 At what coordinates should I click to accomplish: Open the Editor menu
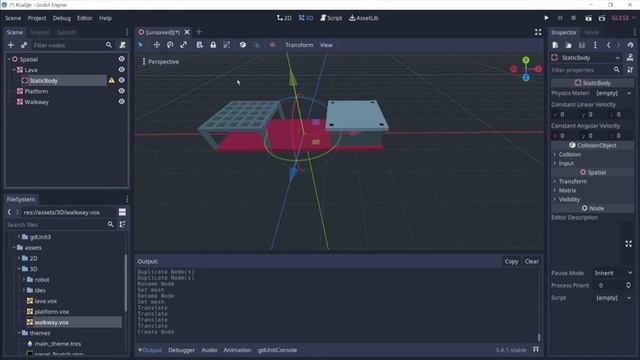tap(85, 18)
